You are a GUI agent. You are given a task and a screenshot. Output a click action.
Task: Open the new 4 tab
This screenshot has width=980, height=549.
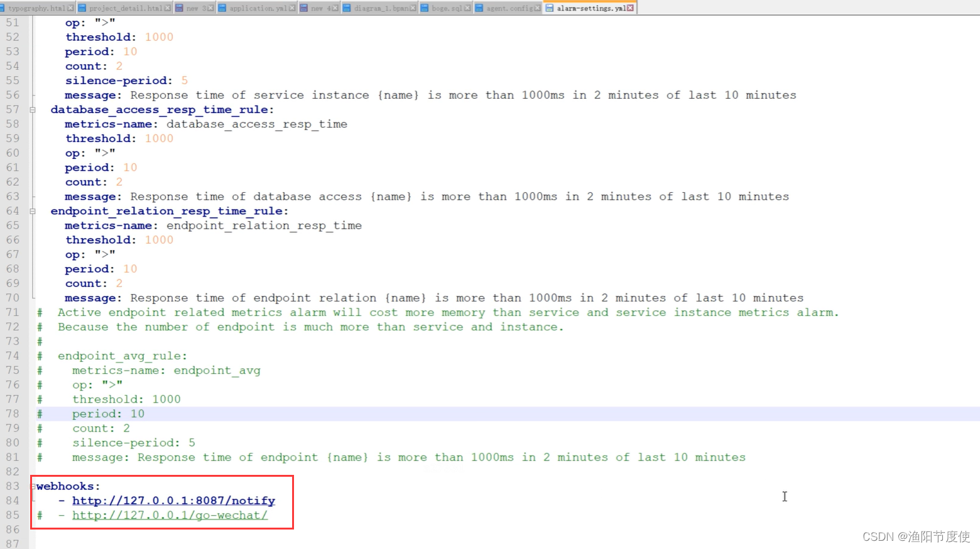(320, 8)
